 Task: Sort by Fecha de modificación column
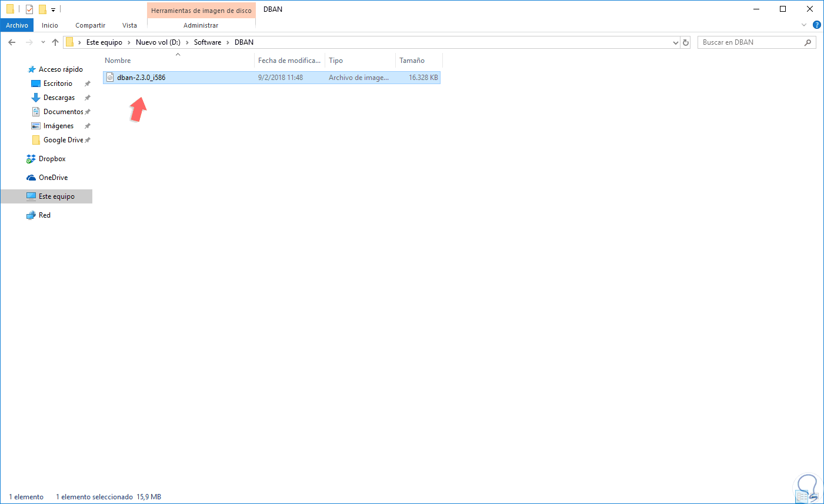290,61
